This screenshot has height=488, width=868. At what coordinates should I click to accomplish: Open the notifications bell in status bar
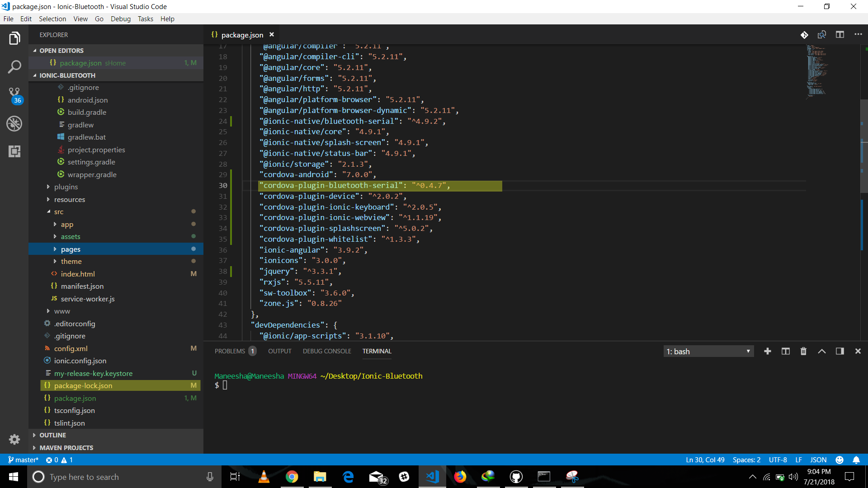tap(856, 460)
